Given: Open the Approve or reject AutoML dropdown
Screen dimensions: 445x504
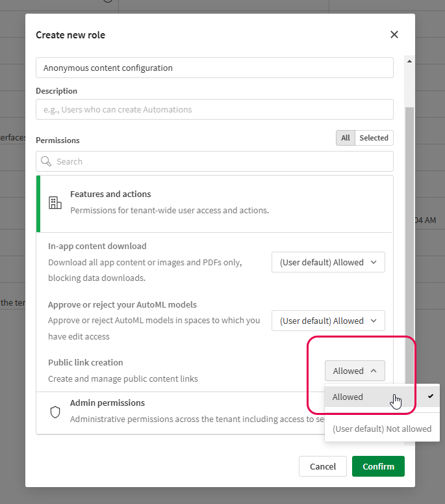Looking at the screenshot, I should coord(328,321).
